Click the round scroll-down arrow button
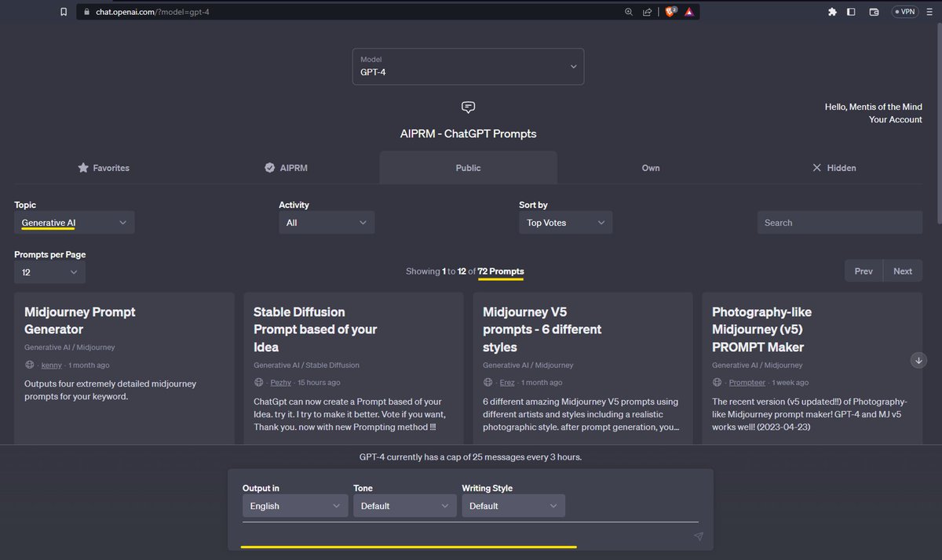Viewport: 942px width, 560px height. point(918,360)
